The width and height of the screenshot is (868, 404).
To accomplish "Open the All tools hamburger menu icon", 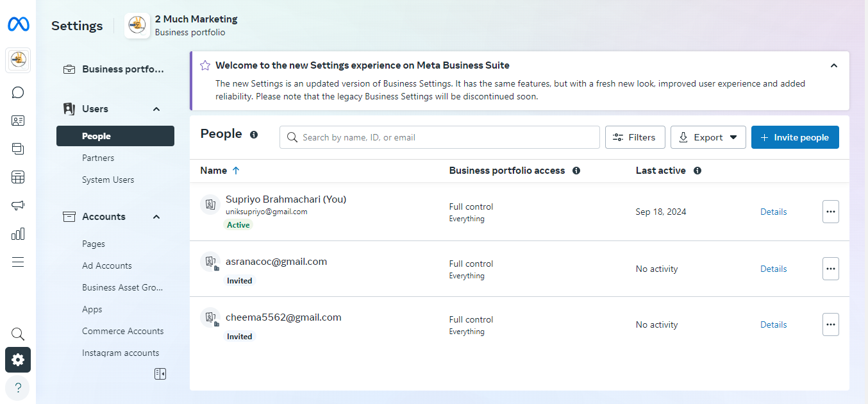I will 18,262.
